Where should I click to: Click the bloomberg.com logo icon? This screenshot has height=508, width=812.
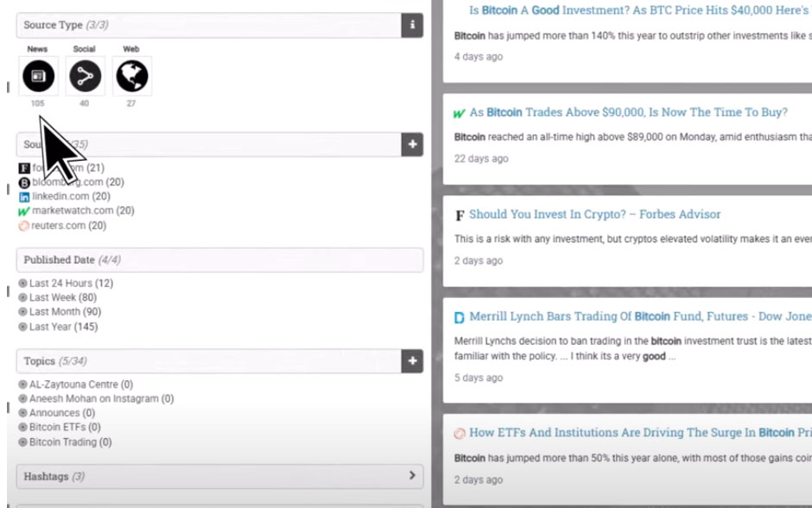point(24,182)
